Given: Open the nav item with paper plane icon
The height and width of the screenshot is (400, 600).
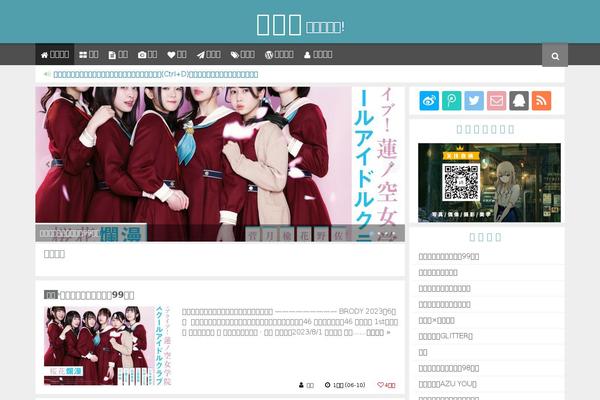Looking at the screenshot, I should 209,54.
